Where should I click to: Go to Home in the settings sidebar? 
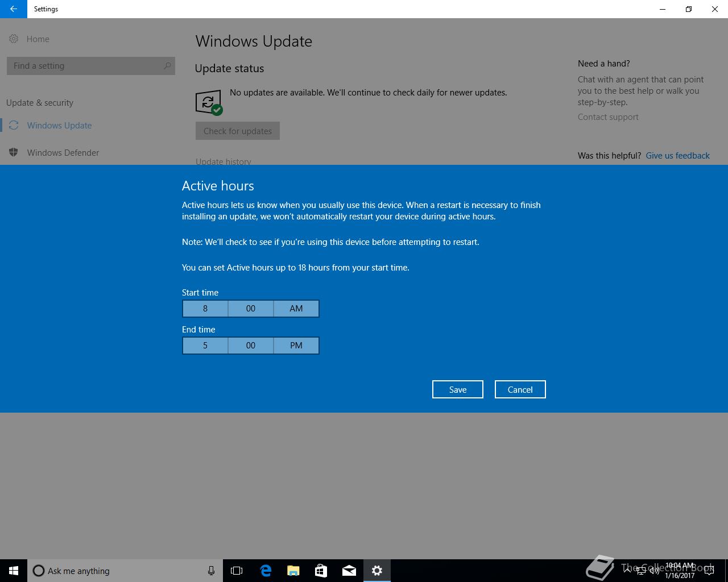coord(38,39)
